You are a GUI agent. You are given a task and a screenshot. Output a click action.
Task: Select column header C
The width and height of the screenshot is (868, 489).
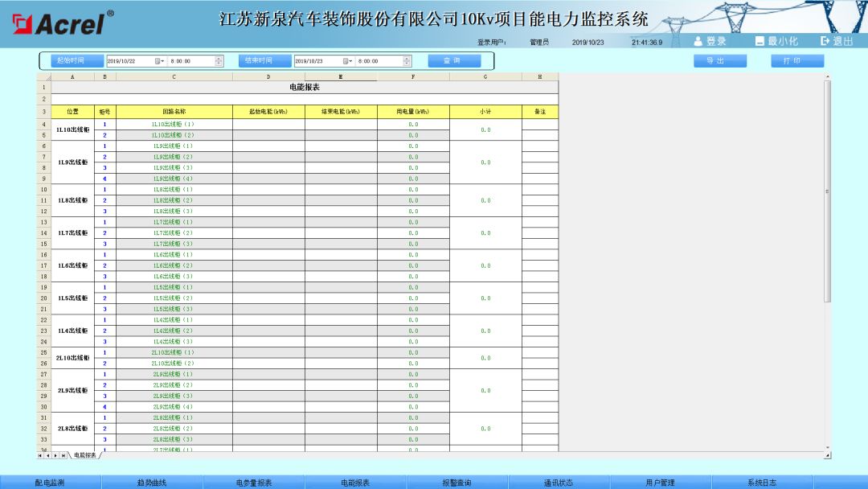pos(174,77)
